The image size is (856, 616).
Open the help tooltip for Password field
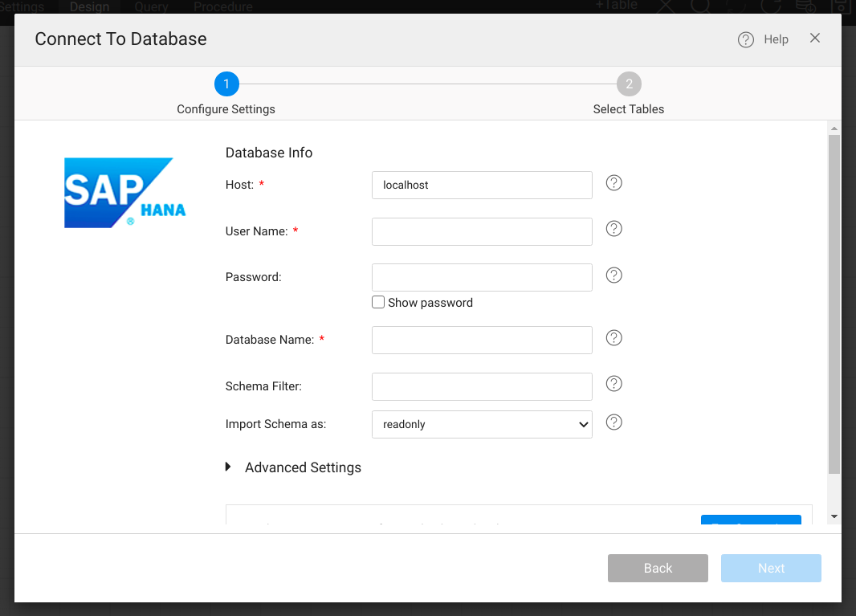pos(614,275)
